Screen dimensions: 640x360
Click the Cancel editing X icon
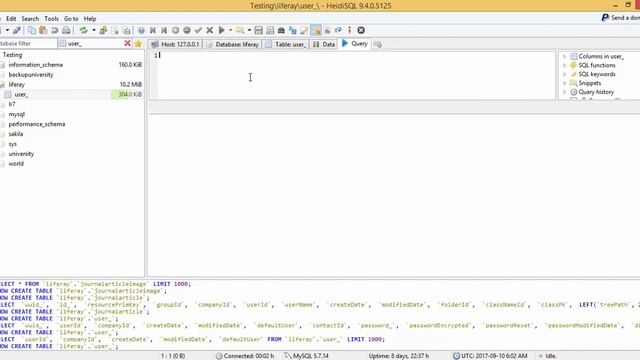coord(210,30)
